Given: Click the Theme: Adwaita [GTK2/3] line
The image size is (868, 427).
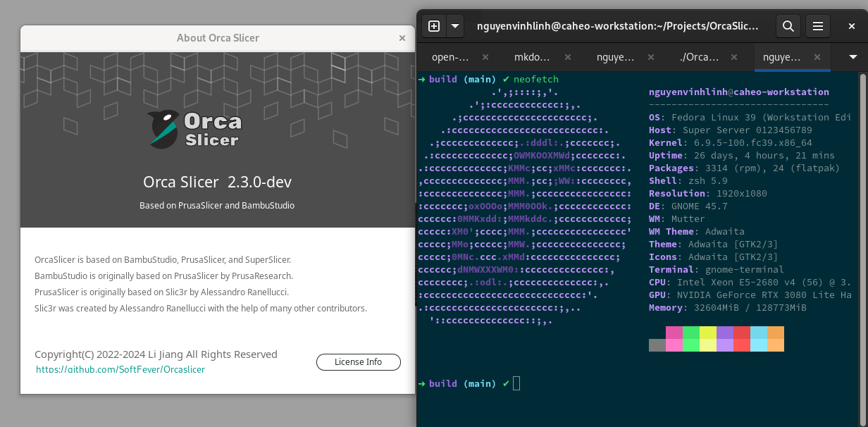Looking at the screenshot, I should (714, 245).
